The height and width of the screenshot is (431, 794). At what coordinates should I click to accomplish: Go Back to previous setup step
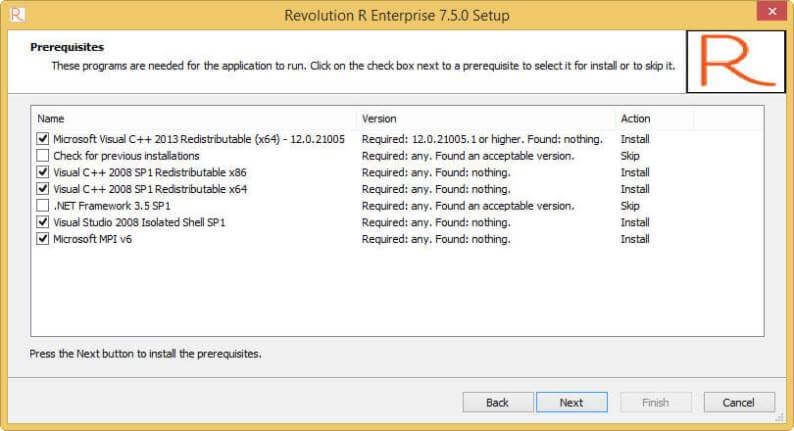(498, 402)
